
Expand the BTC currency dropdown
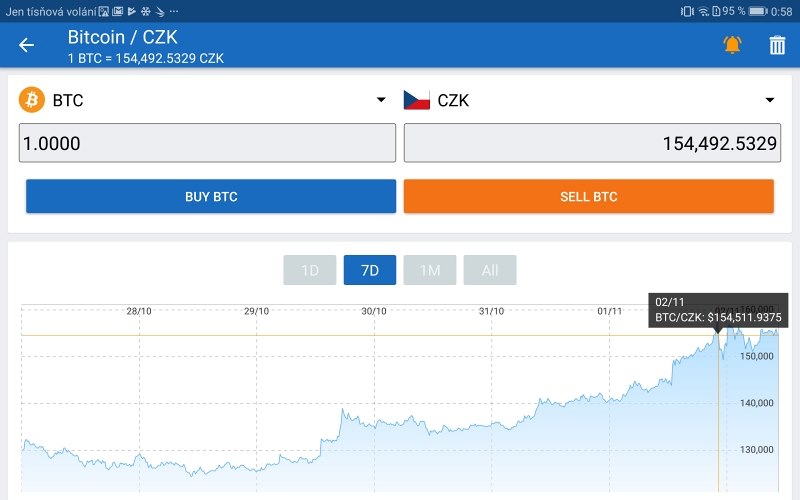tap(381, 99)
